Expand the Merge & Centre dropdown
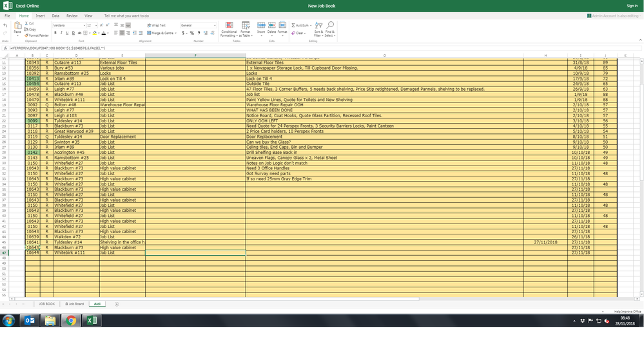Viewport: 644px width, 362px height. coord(176,33)
